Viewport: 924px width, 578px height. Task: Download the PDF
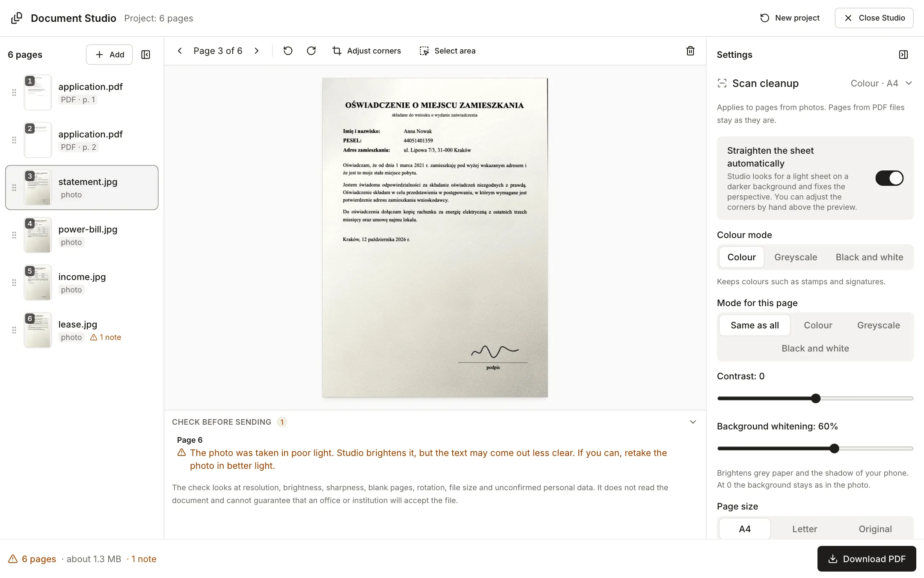coord(867,559)
